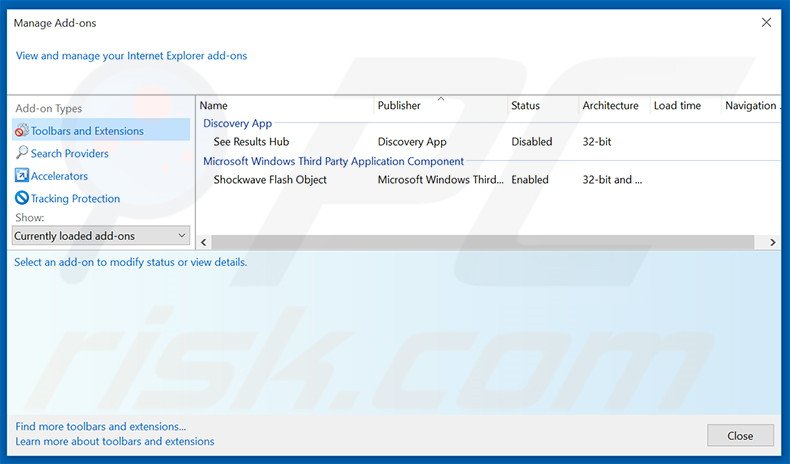Screen dimensions: 790x464
Task: Close the Manage Add-ons window with X
Action: [x=766, y=23]
